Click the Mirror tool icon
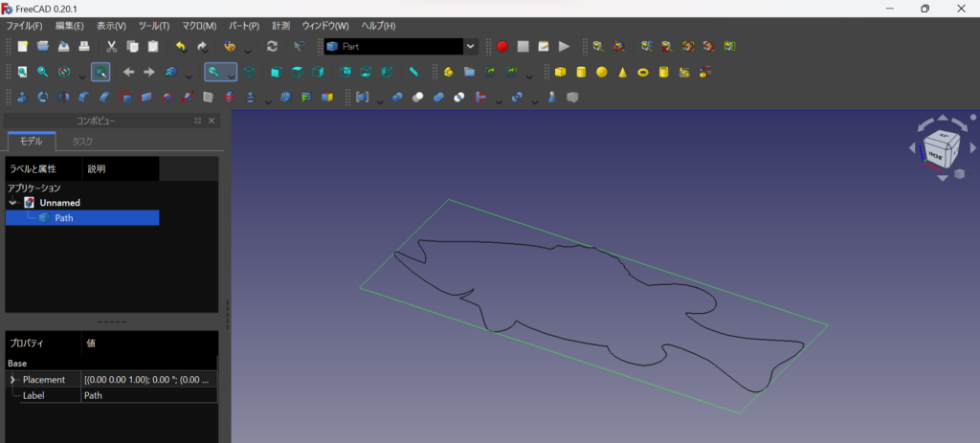Image resolution: width=980 pixels, height=443 pixels. click(63, 98)
